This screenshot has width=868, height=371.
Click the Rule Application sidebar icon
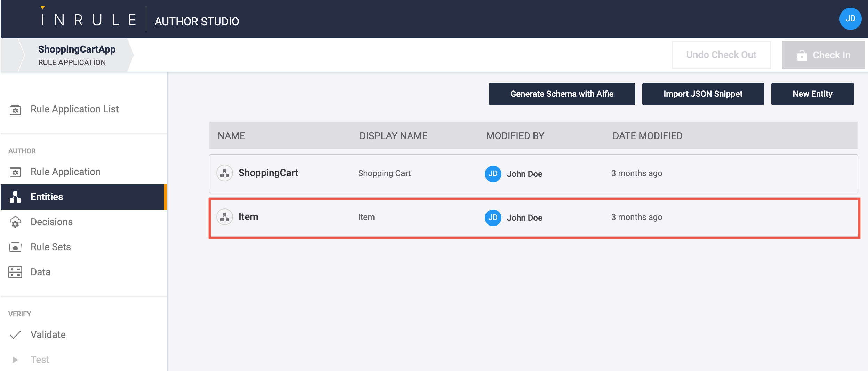[15, 172]
